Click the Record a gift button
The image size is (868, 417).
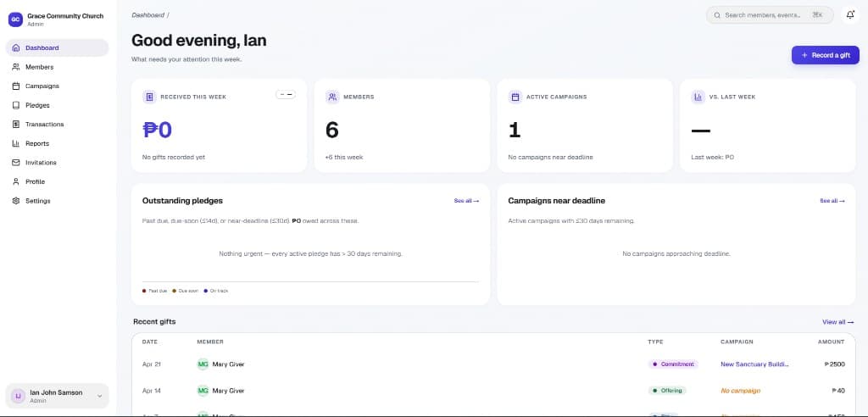coord(826,55)
